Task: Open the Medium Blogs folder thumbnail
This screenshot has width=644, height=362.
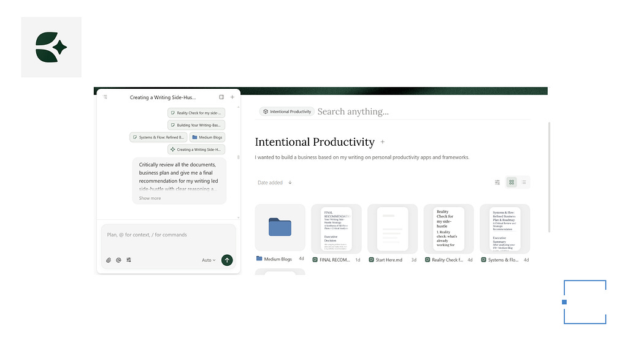Action: (x=280, y=227)
